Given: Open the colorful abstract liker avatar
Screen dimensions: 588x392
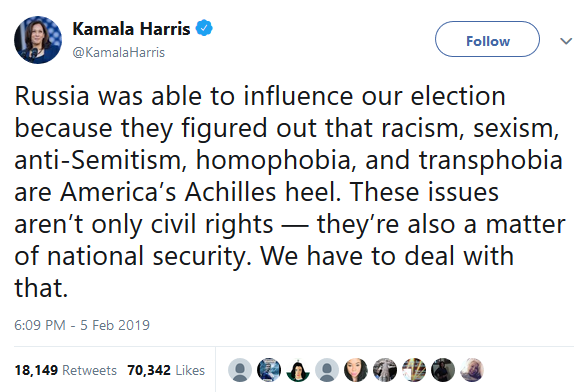Looking at the screenshot, I should (x=414, y=370).
